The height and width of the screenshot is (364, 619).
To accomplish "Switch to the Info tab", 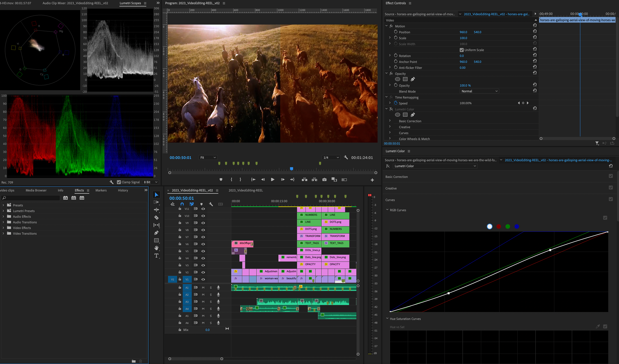I will (x=60, y=190).
